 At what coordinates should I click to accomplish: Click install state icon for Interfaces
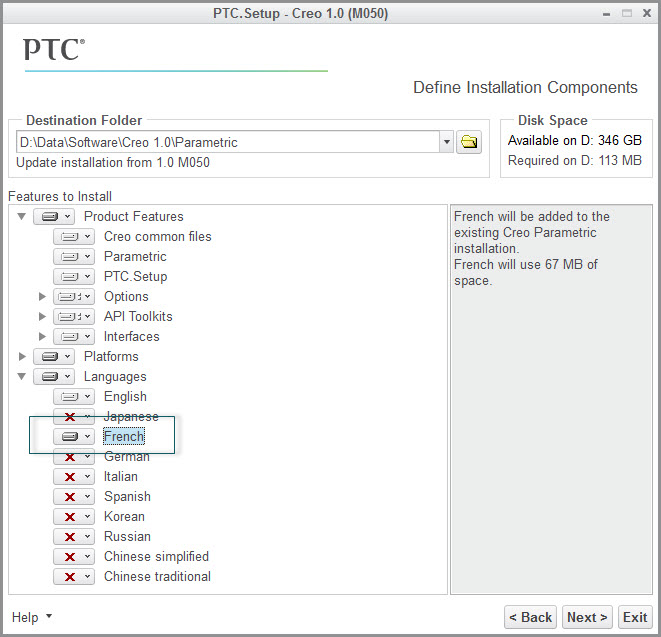pyautogui.click(x=70, y=336)
